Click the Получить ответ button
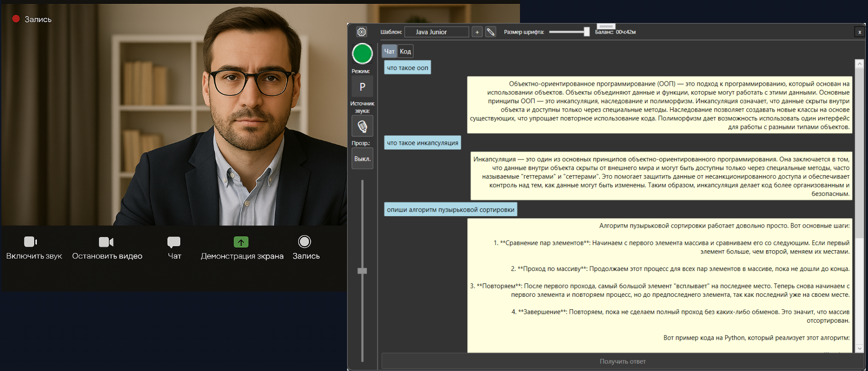 (x=622, y=361)
